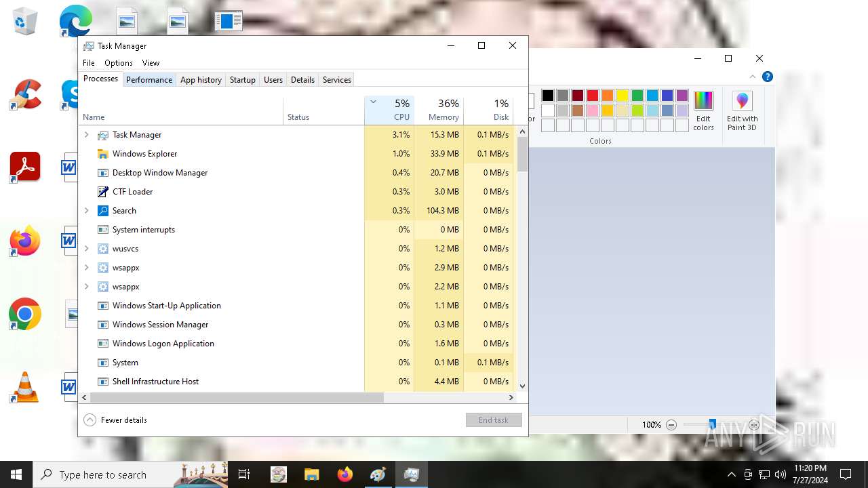Switch to the Users tab
Screen dimensions: 868x488
(273, 80)
